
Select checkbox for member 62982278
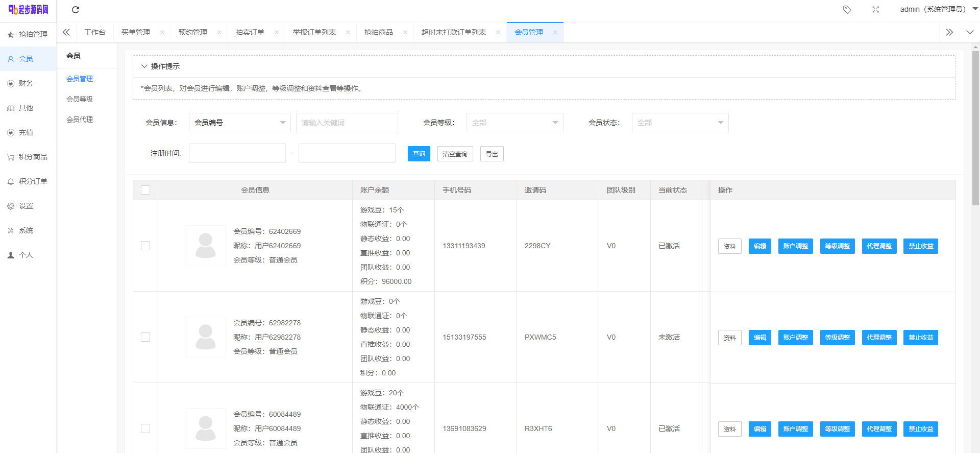(145, 337)
